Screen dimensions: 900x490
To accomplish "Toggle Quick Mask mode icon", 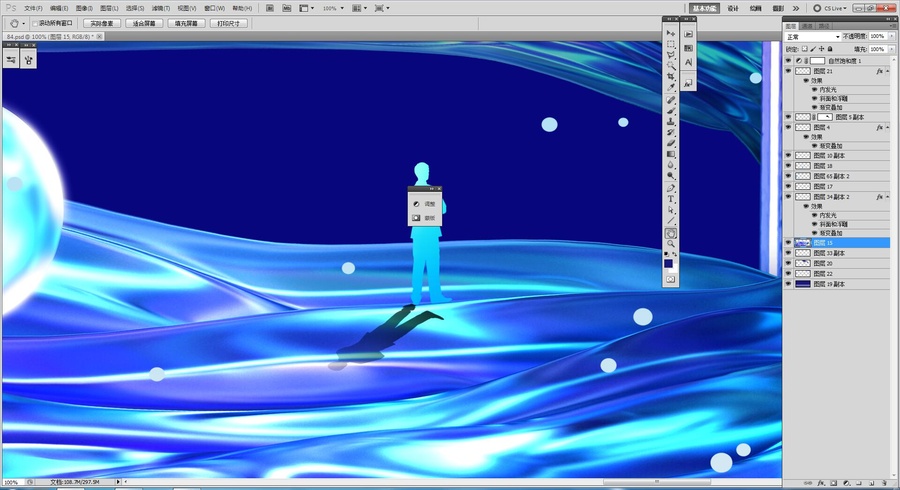I will [670, 279].
